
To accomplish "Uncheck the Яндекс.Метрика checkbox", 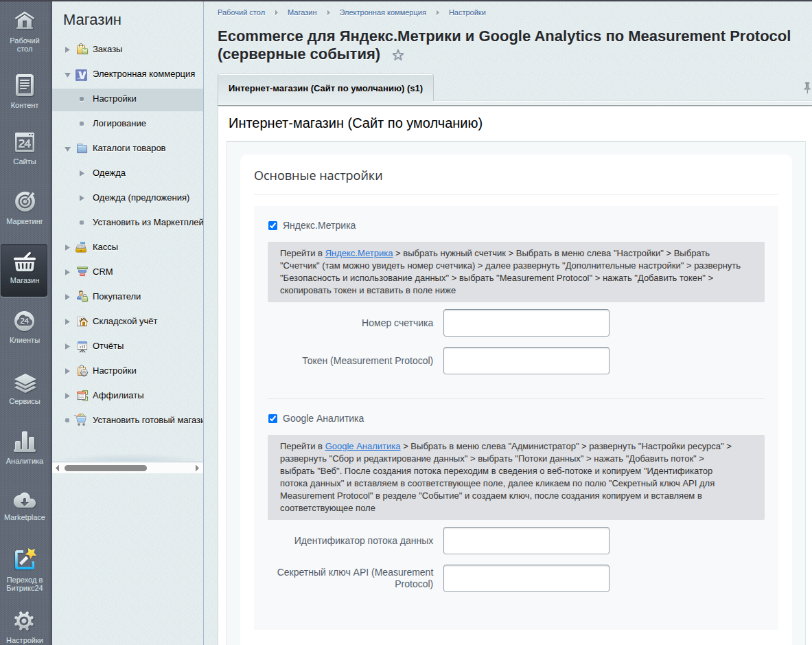I will [273, 225].
